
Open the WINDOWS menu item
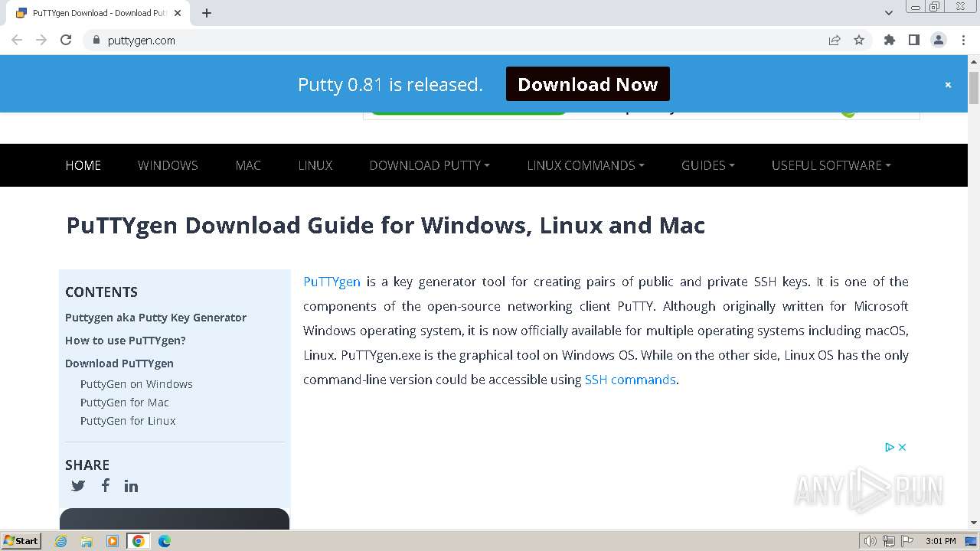(168, 165)
